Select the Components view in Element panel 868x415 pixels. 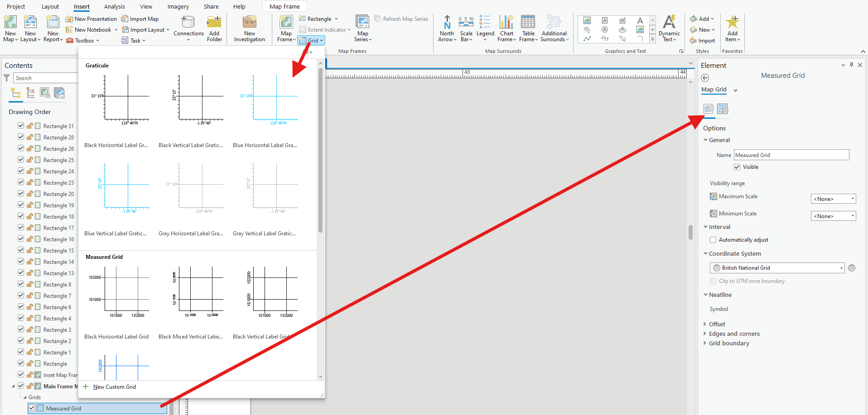[x=723, y=109]
